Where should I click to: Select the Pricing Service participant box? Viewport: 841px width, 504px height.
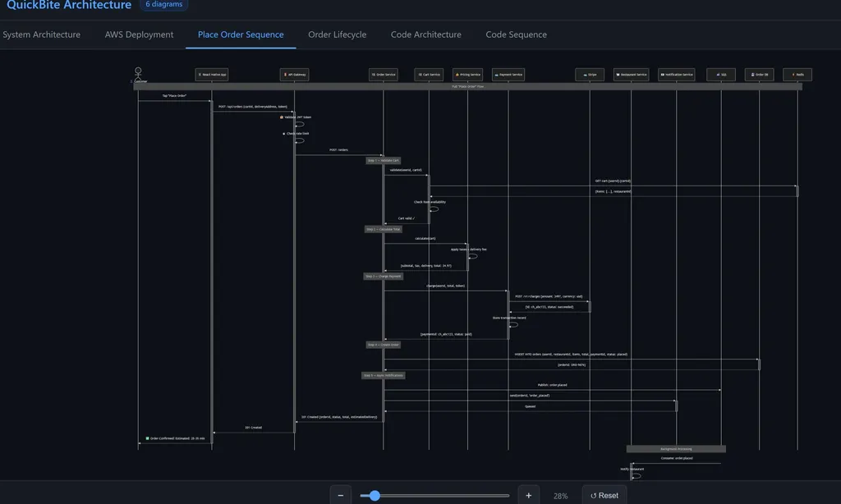[x=467, y=75]
